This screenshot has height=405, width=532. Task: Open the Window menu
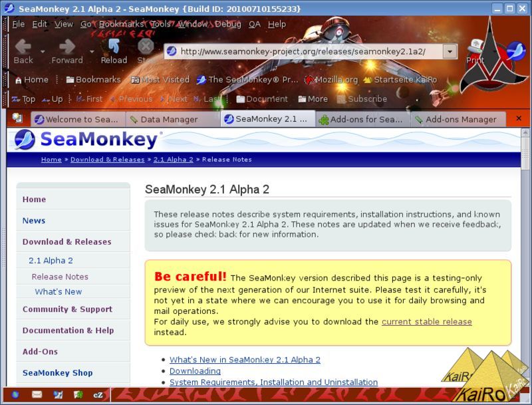tap(193, 24)
